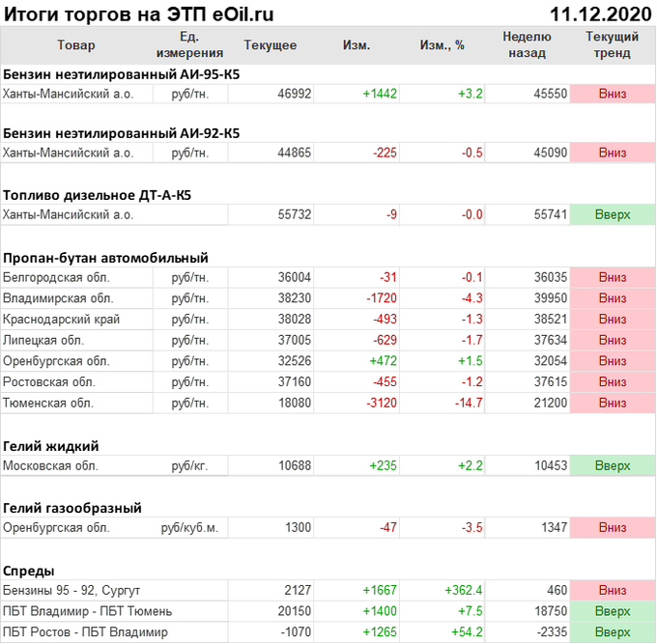The height and width of the screenshot is (644, 657).
Task: Click the 'Неделю назад' column header
Action: pyautogui.click(x=527, y=45)
